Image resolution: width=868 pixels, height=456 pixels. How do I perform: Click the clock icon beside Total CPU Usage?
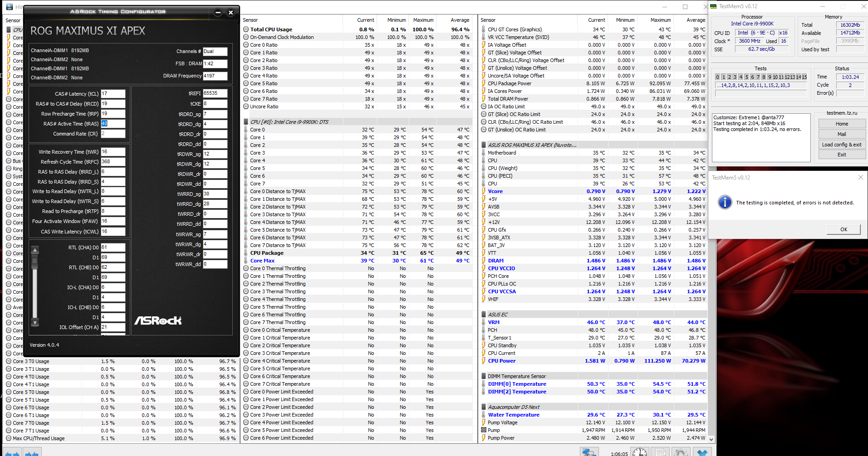coord(246,29)
